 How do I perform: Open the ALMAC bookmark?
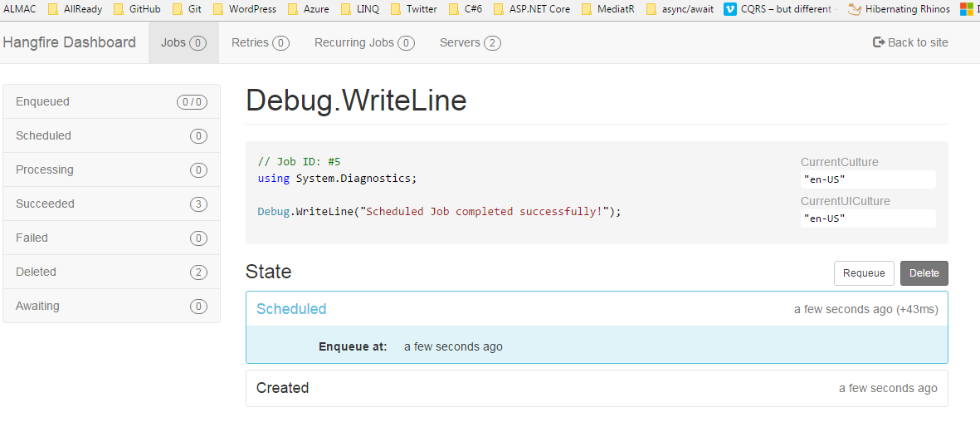19,9
